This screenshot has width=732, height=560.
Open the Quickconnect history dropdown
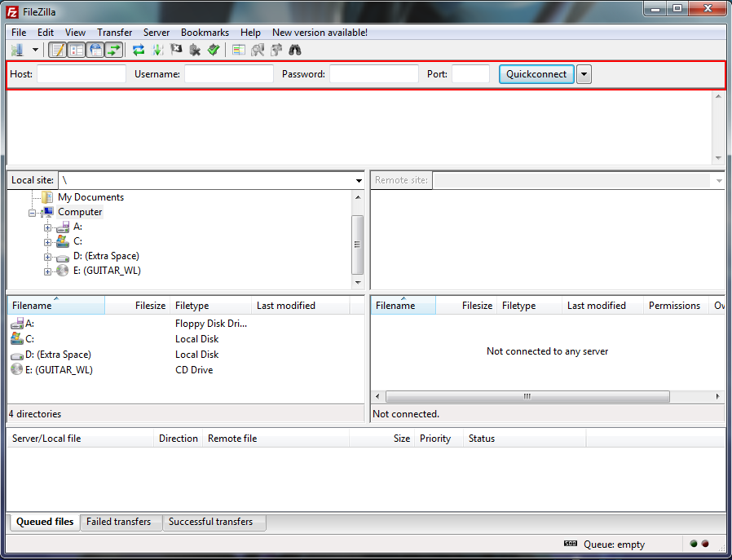pyautogui.click(x=584, y=74)
